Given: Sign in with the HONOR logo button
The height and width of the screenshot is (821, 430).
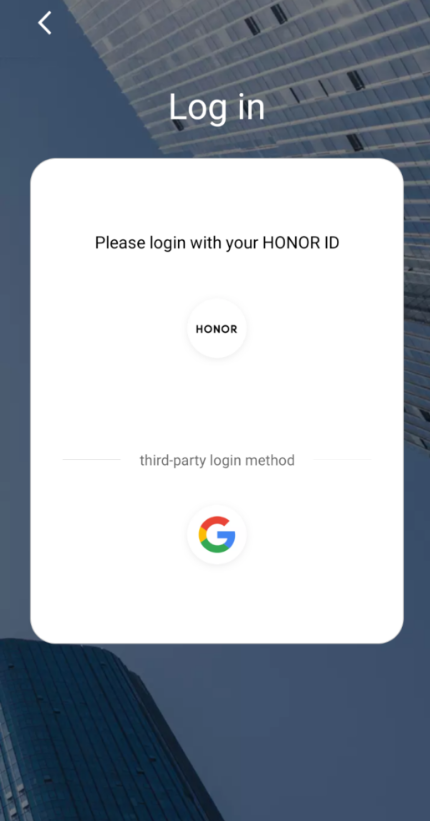Looking at the screenshot, I should [217, 329].
